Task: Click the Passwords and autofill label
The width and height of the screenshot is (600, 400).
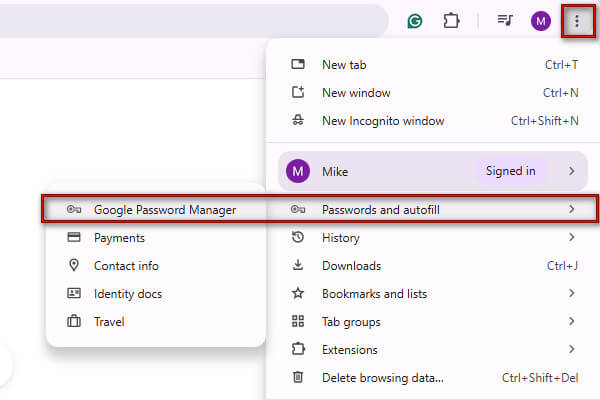Action: (381, 210)
